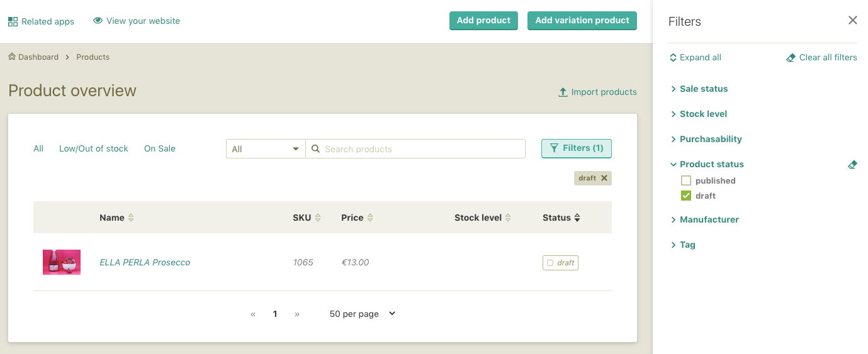Viewport: 868px width, 354px height.
Task: Open the Filters (1) button
Action: (x=577, y=148)
